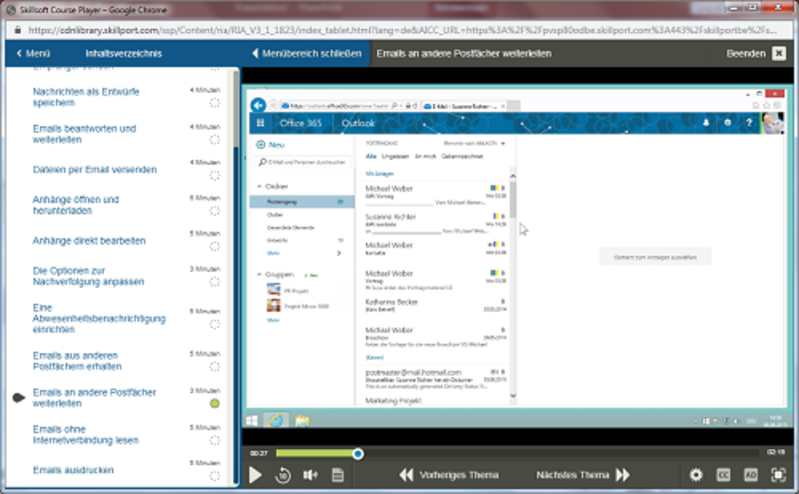This screenshot has height=494, width=799.
Task: Open topic Emails an andere Postfächer weiterleiten
Action: point(94,398)
